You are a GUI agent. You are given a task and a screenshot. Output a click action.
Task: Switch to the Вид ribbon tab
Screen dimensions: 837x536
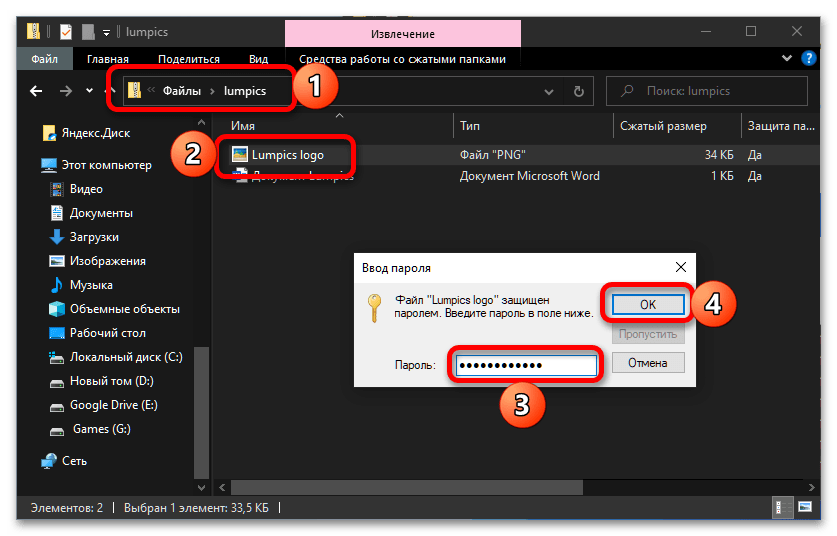click(258, 59)
